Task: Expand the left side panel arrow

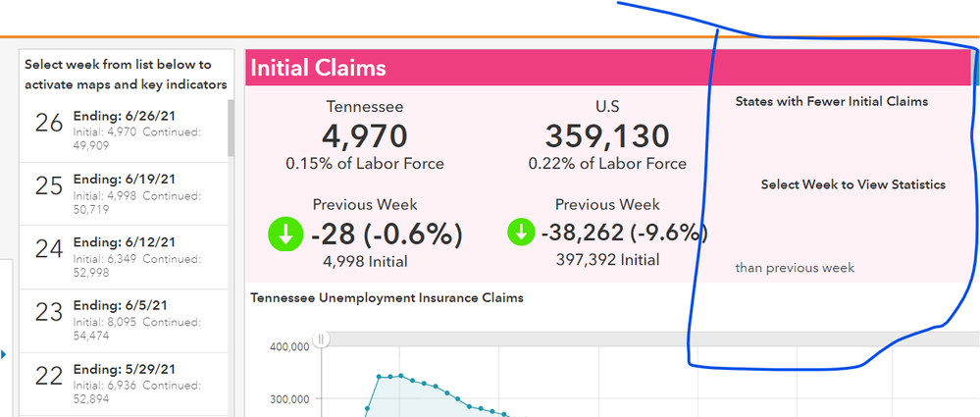Action: pos(3,354)
